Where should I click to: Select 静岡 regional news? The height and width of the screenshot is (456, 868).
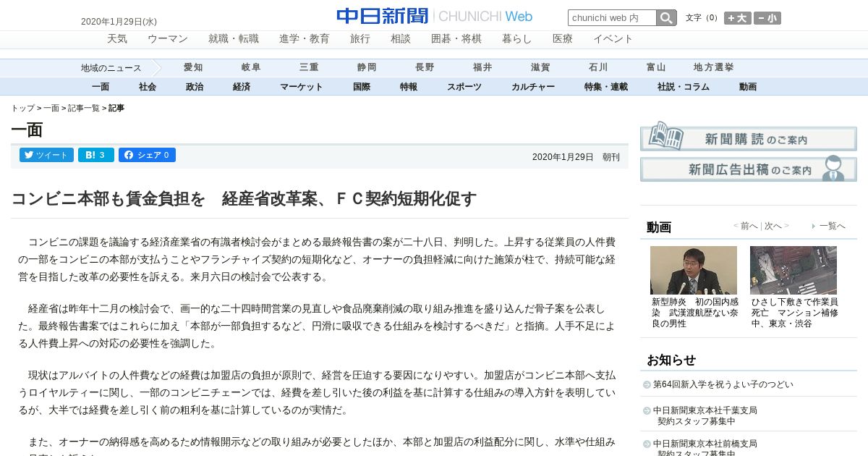(x=367, y=67)
